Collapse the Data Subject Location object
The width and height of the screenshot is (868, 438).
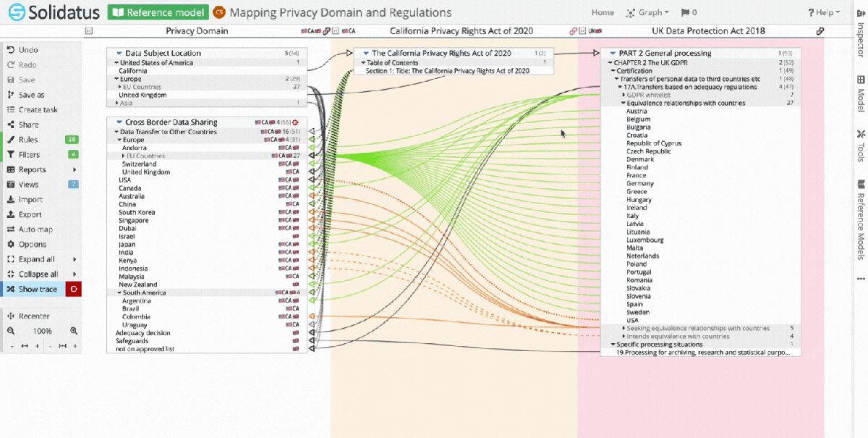click(x=118, y=53)
